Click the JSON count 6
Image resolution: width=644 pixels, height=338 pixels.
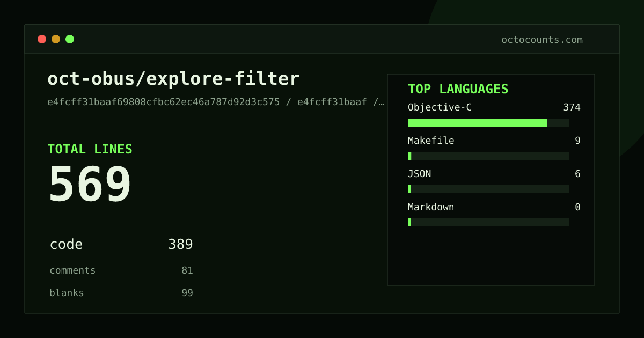point(577,174)
